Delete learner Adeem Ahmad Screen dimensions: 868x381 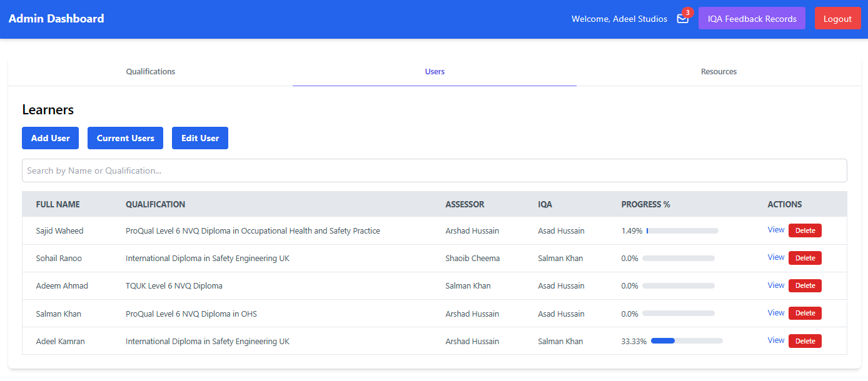click(x=805, y=285)
